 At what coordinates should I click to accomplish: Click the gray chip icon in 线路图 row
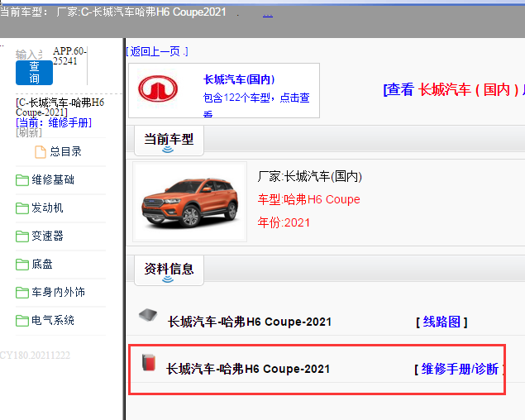148,315
